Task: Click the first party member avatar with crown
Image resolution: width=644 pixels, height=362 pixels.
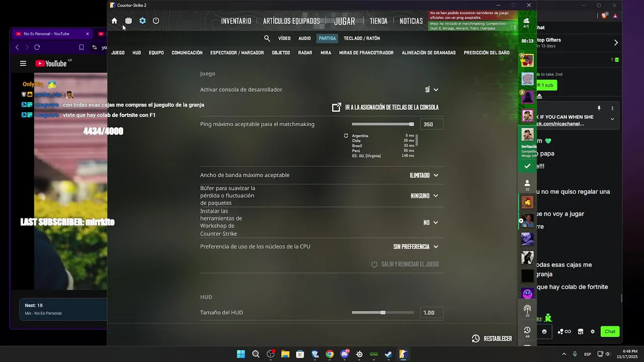Action: pyautogui.click(x=527, y=60)
